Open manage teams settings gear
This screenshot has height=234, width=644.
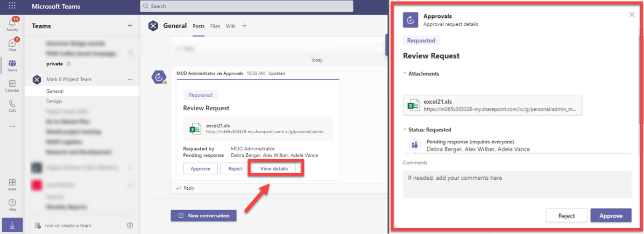tap(130, 226)
